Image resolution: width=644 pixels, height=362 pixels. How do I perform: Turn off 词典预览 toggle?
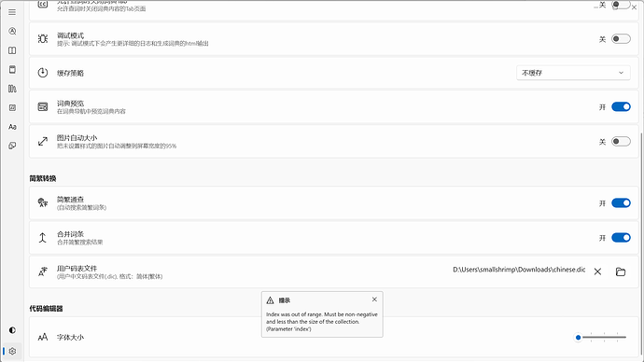[621, 106]
